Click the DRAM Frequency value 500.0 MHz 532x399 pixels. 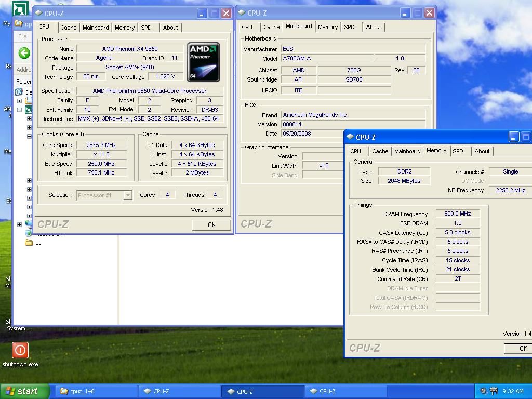coord(458,214)
